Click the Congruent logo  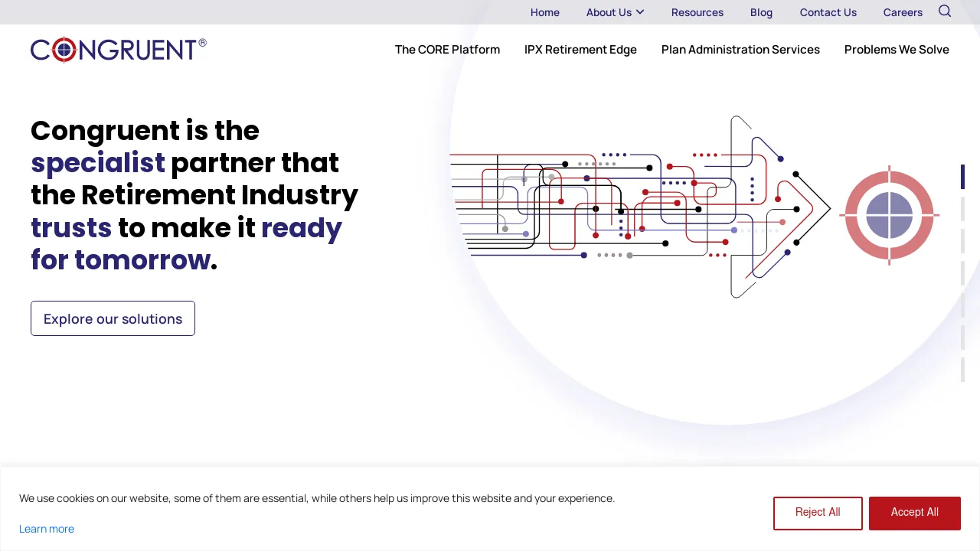pos(119,50)
